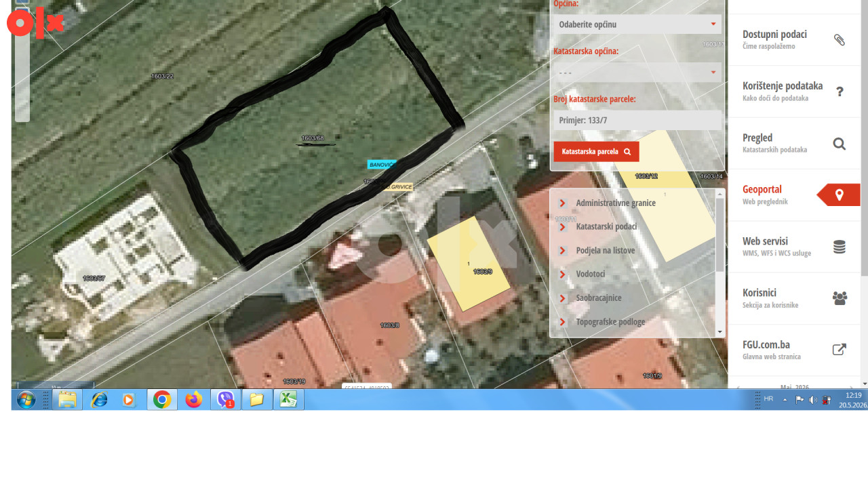Click parcel label 1603/67 on map
This screenshot has width=868, height=488.
pyautogui.click(x=94, y=279)
